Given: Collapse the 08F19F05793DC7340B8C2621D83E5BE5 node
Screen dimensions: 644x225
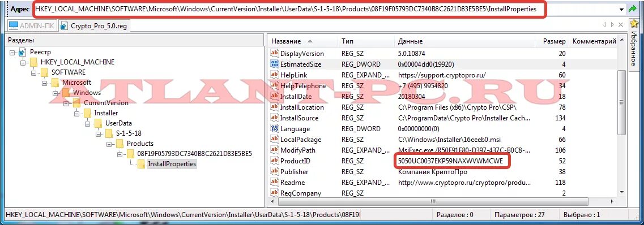Looking at the screenshot, I should tap(119, 154).
